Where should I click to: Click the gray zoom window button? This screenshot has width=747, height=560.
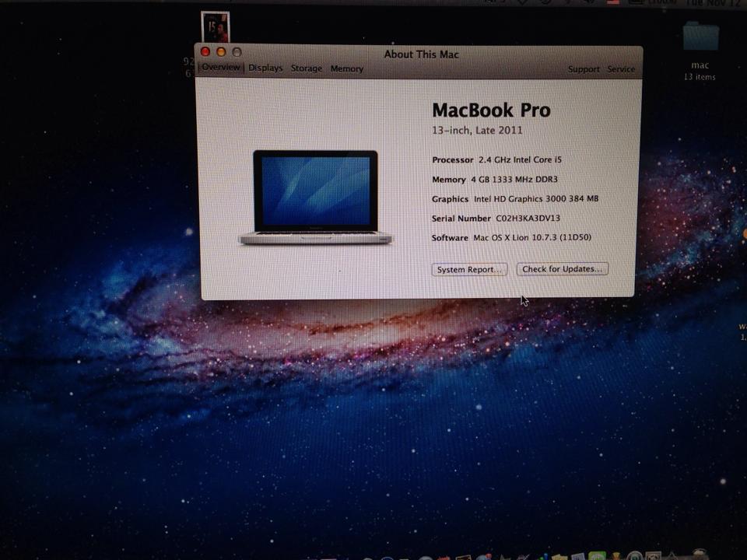[x=237, y=52]
